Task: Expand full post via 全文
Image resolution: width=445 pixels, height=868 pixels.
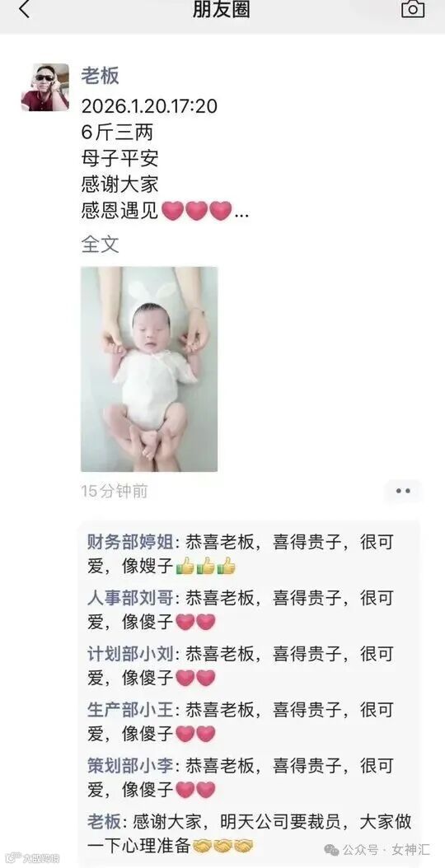Action: pos(101,244)
